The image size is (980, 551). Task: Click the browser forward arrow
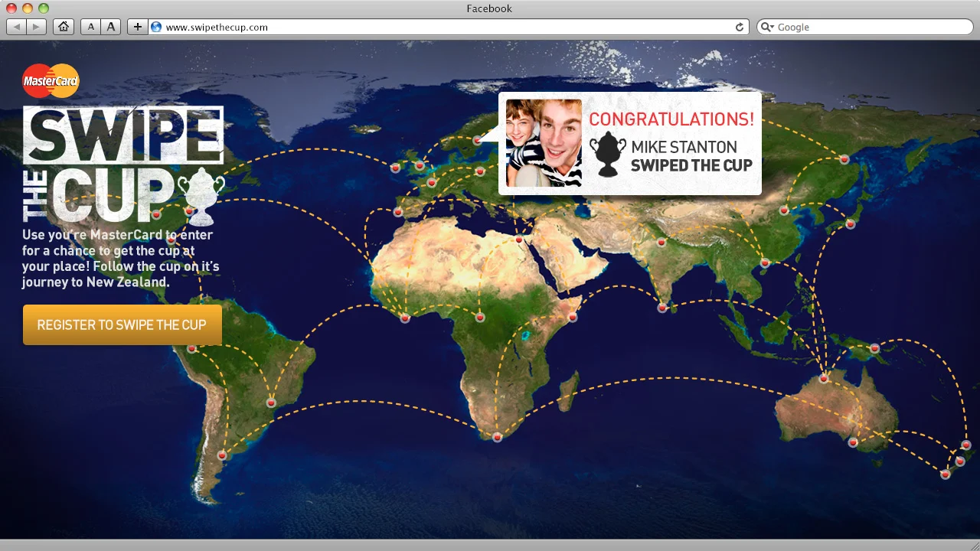37,27
